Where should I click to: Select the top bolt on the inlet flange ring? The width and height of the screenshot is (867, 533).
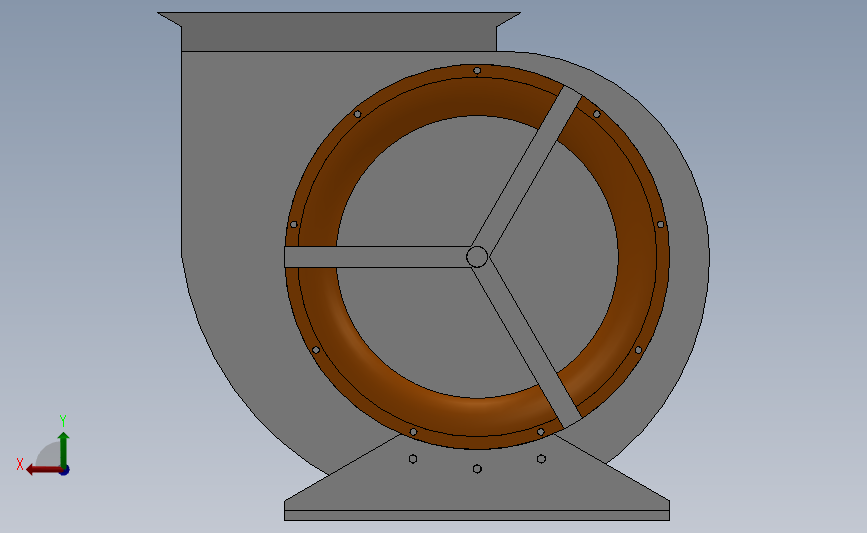(477, 71)
